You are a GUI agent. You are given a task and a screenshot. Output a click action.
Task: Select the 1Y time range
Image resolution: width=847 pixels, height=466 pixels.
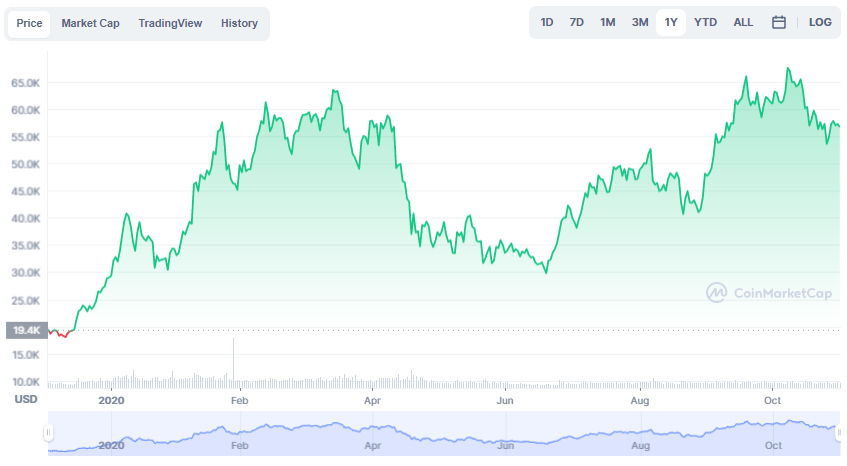coord(671,22)
